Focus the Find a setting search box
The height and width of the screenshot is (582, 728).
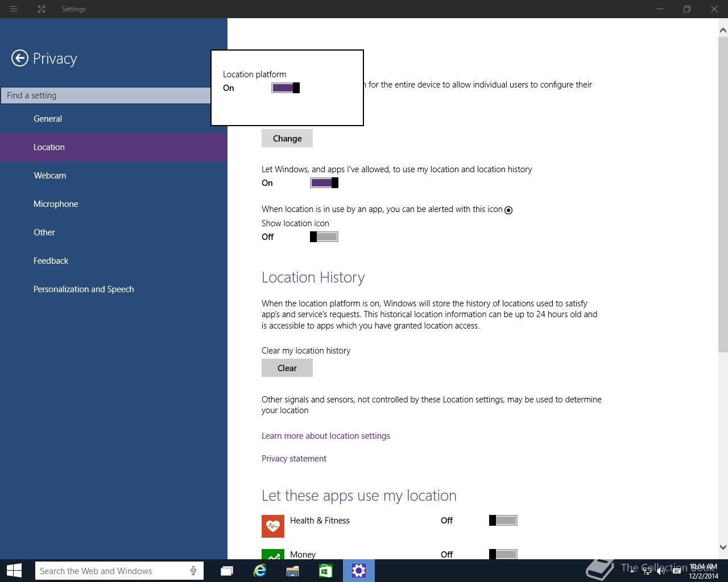point(106,95)
